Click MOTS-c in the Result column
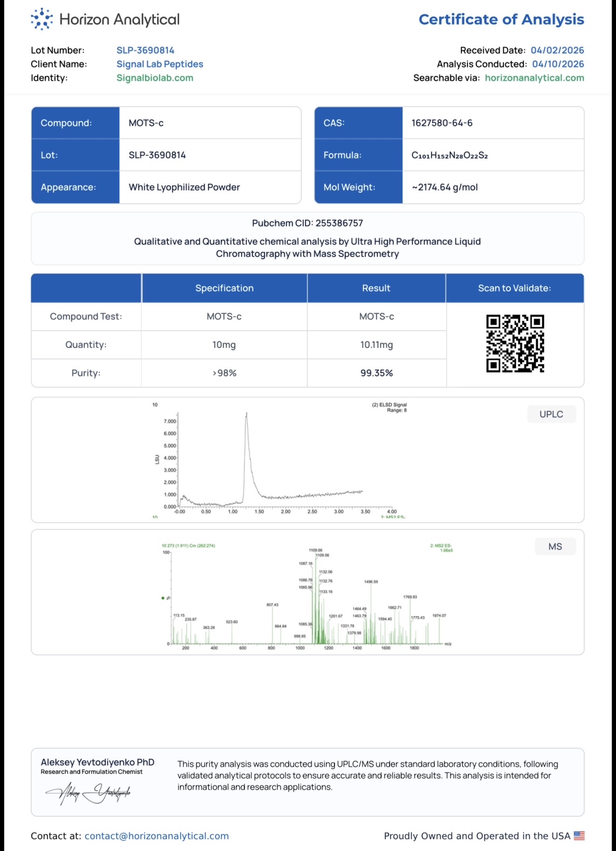The image size is (616, 851). coord(377,316)
